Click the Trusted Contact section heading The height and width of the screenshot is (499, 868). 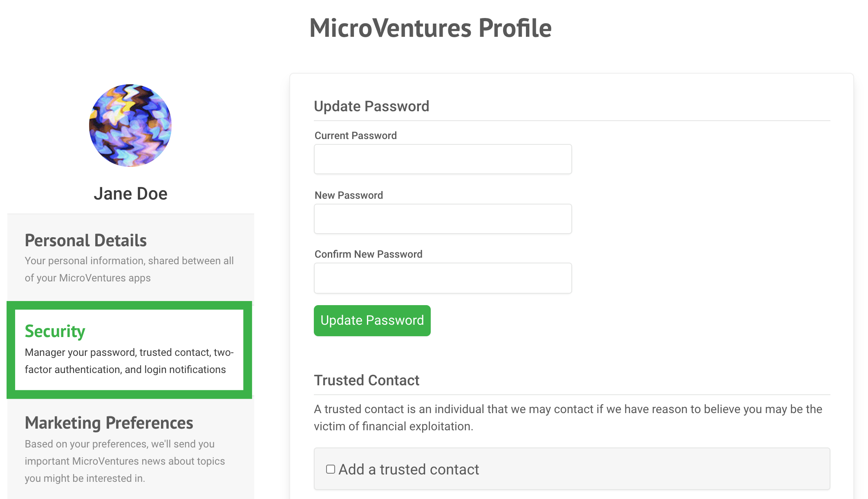[367, 380]
